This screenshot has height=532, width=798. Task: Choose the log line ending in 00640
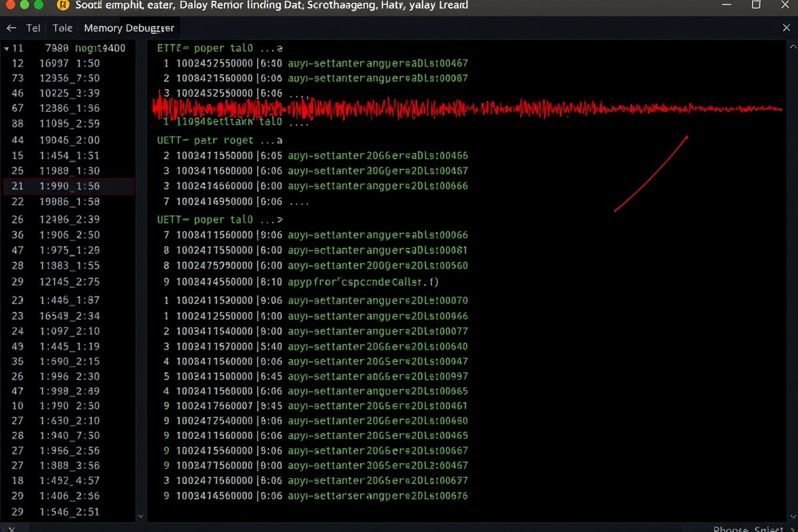tap(315, 346)
